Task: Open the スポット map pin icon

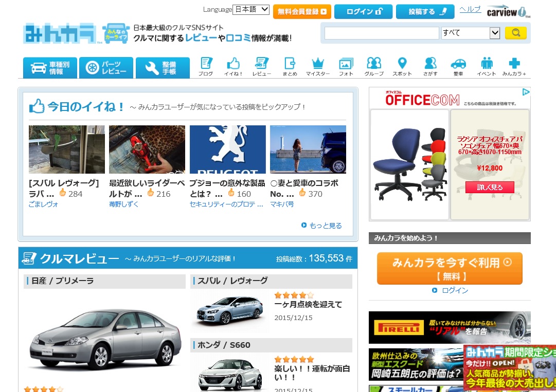Action: click(x=402, y=66)
